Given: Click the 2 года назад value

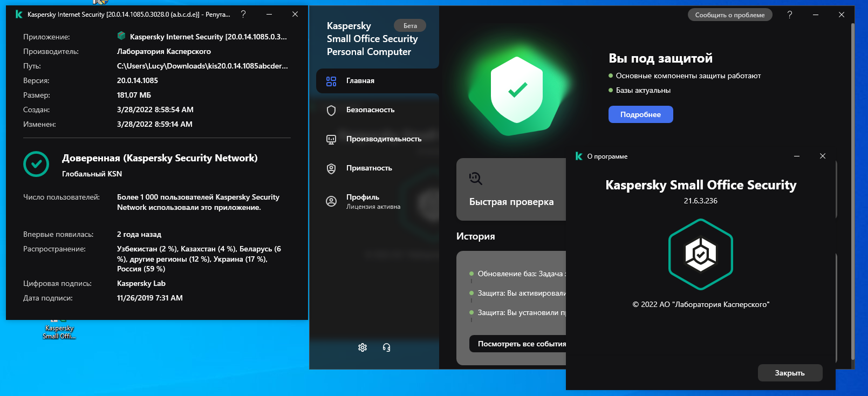Looking at the screenshot, I should point(139,234).
